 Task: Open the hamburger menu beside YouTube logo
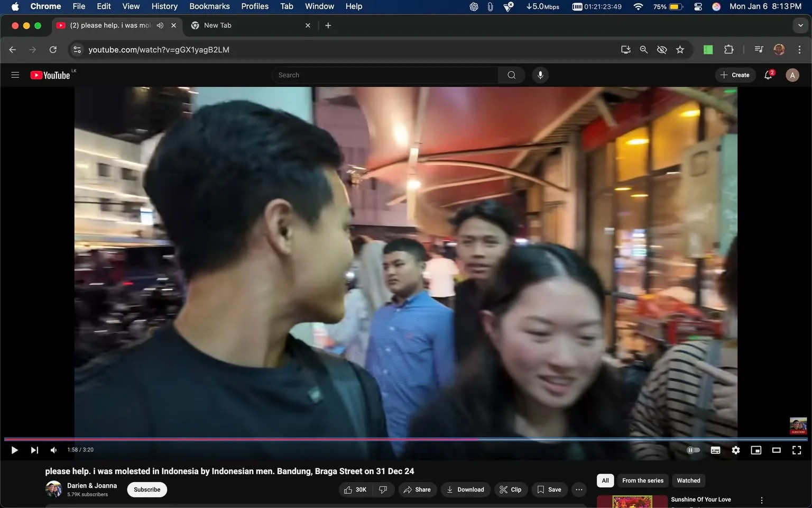pos(15,75)
